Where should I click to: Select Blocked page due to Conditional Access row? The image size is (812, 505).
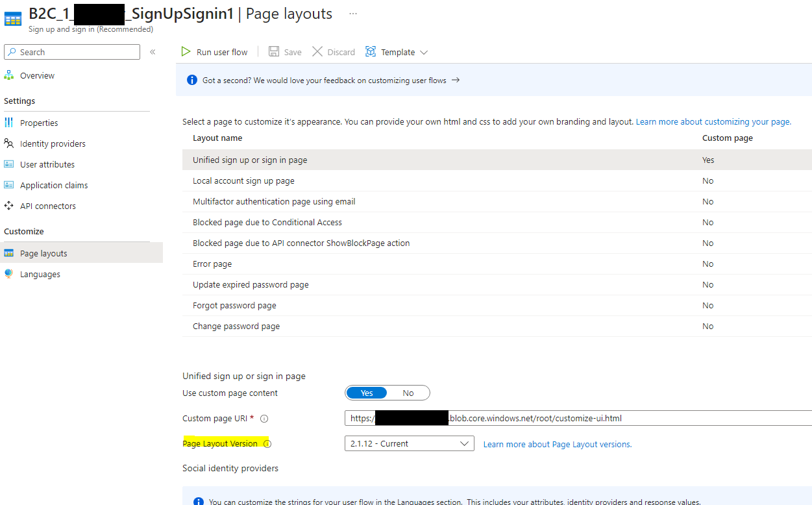point(497,222)
